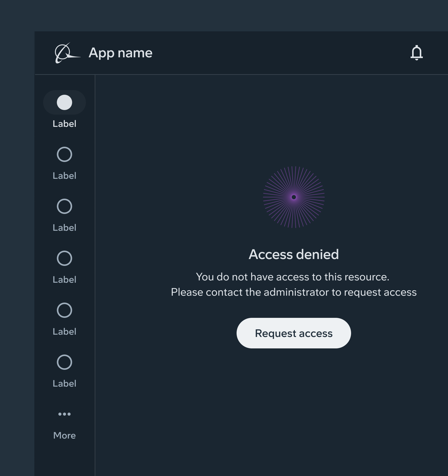Select the highlighted top Label sidebar icon
This screenshot has height=476, width=448.
[x=65, y=102]
